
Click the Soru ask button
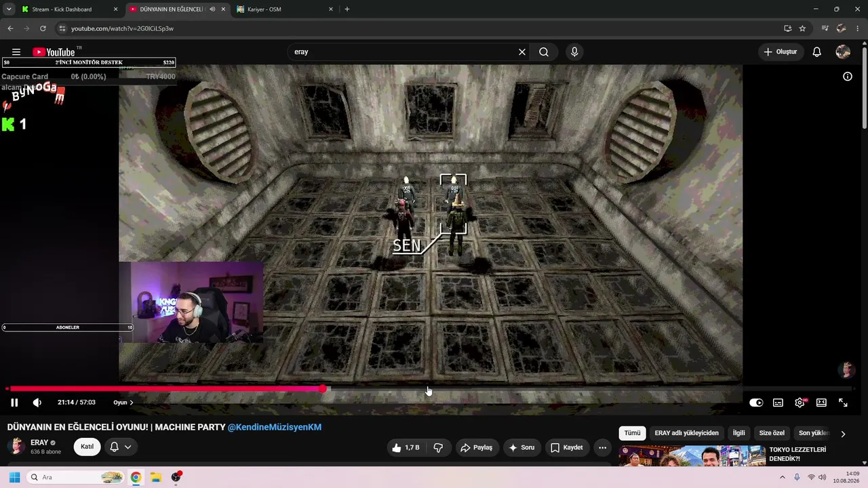pyautogui.click(x=521, y=447)
